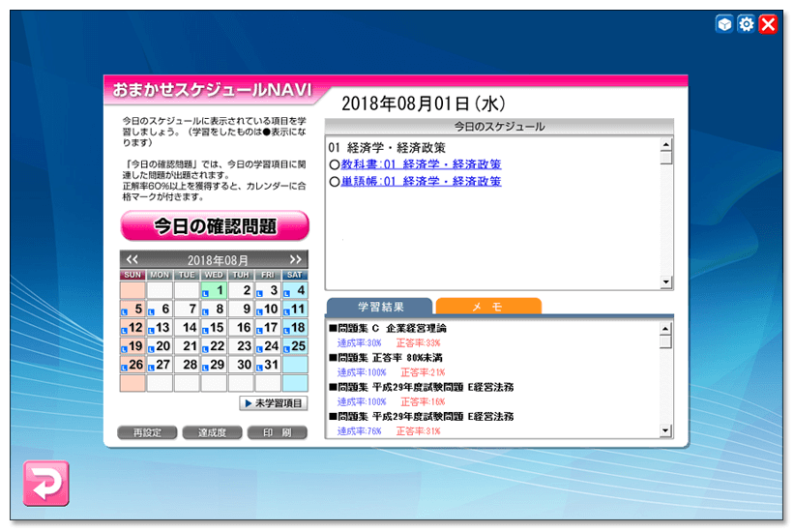Toggle completion circle beside 教科書 item
This screenshot has width=794, height=532.
point(335,164)
